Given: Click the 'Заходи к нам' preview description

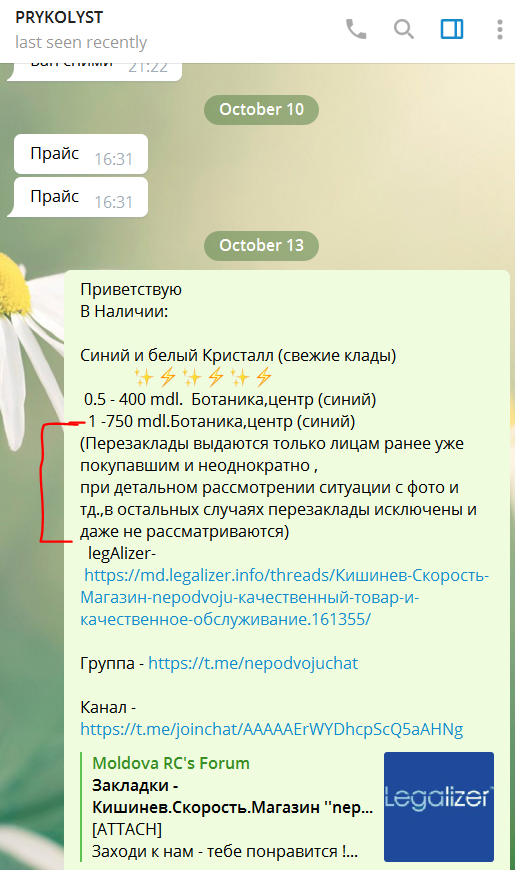Looking at the screenshot, I should tap(225, 851).
